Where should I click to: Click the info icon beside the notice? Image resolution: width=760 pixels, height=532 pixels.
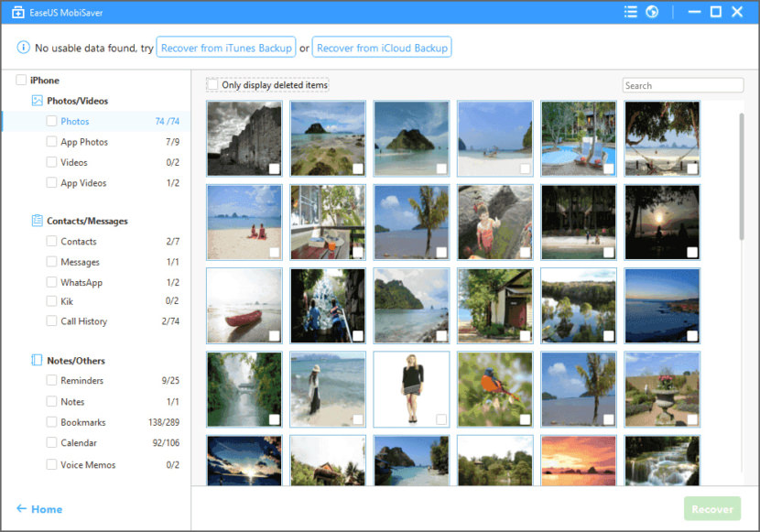click(23, 48)
